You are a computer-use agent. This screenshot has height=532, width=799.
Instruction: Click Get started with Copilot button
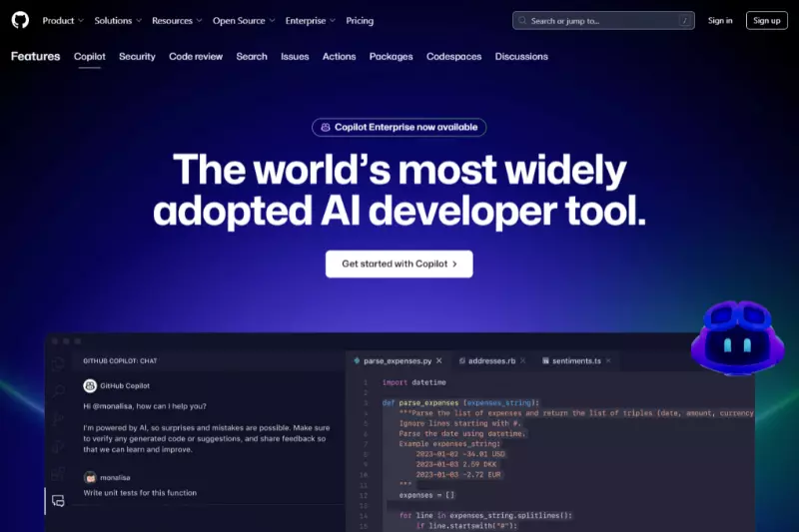click(399, 265)
